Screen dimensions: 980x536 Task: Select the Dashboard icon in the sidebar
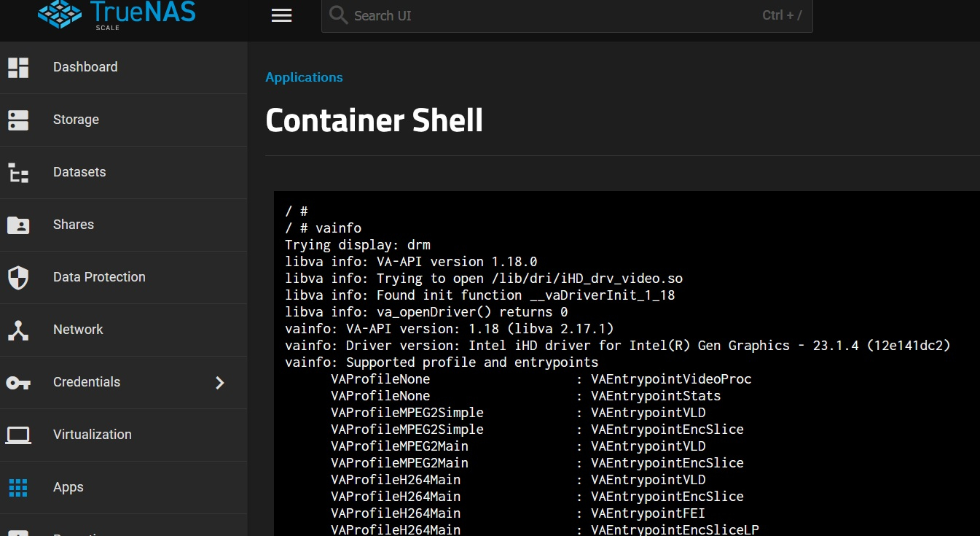pos(17,67)
